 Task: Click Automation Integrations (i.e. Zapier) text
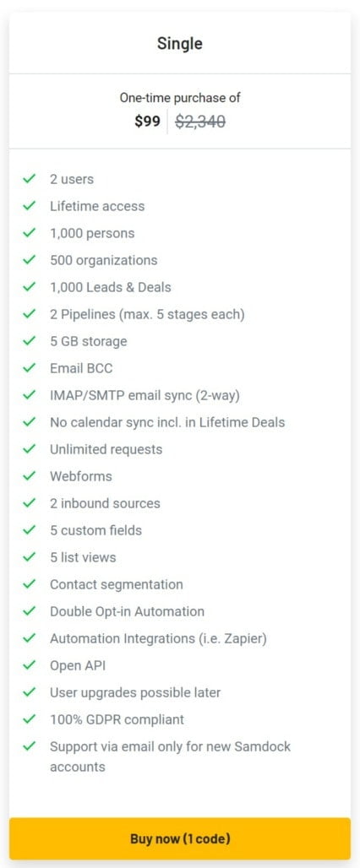(x=158, y=638)
